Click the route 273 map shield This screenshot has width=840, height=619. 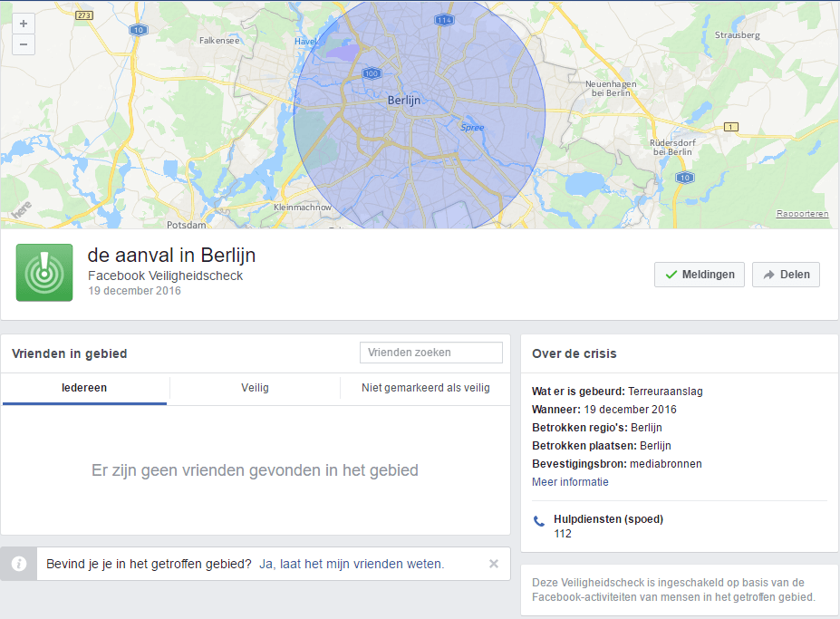tap(84, 15)
